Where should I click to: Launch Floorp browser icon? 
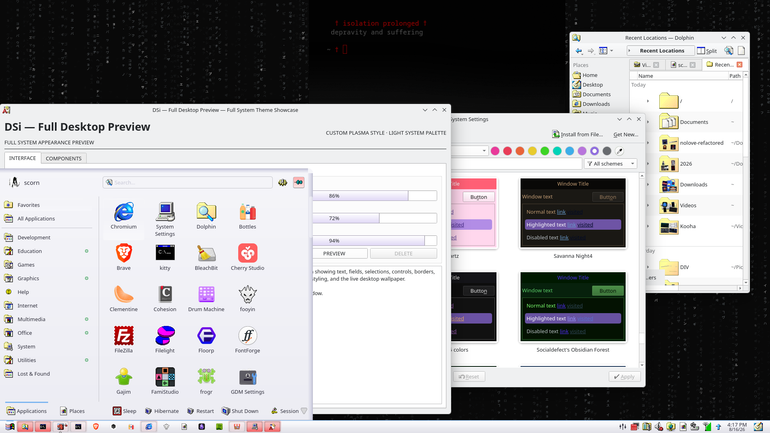206,340
